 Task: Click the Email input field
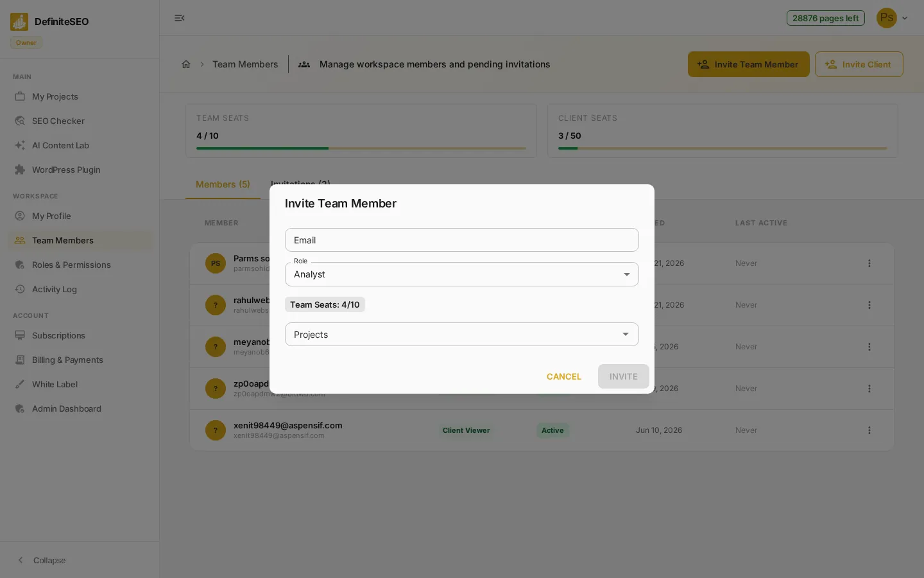[x=462, y=240]
